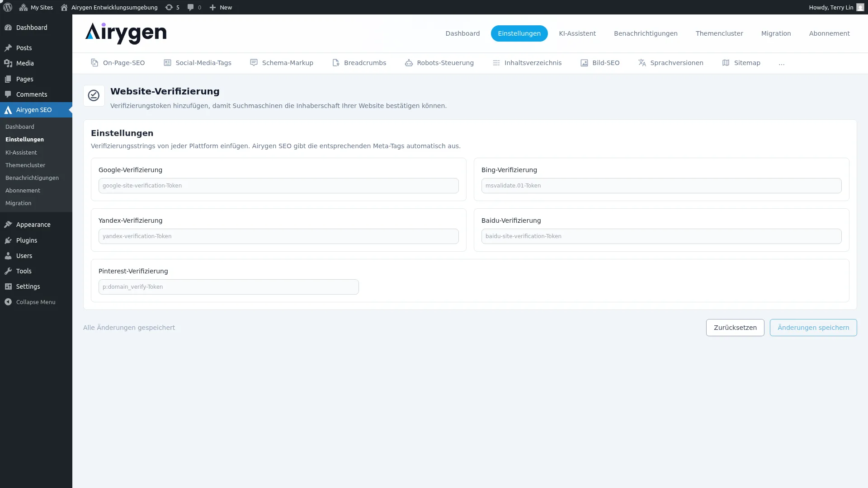Open the Robots-Steuerung robot icon tab
This screenshot has width=868, height=488.
point(409,63)
